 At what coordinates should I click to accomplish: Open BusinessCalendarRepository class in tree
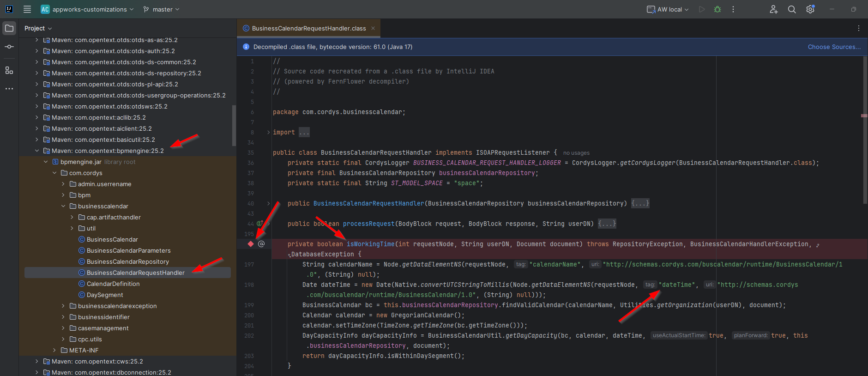(x=127, y=261)
